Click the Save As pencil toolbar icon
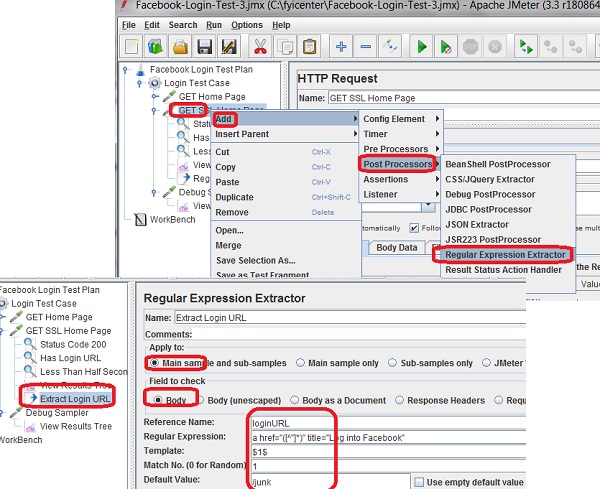600x489 pixels. click(x=229, y=47)
